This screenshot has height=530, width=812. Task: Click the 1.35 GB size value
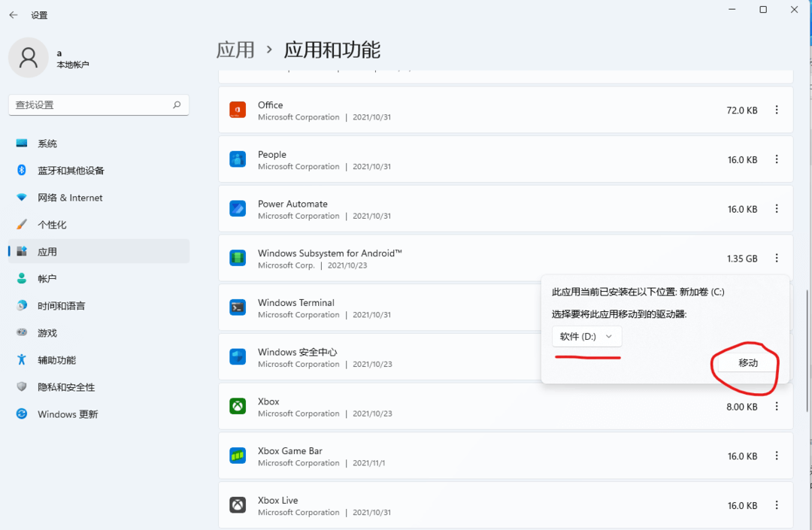(742, 259)
